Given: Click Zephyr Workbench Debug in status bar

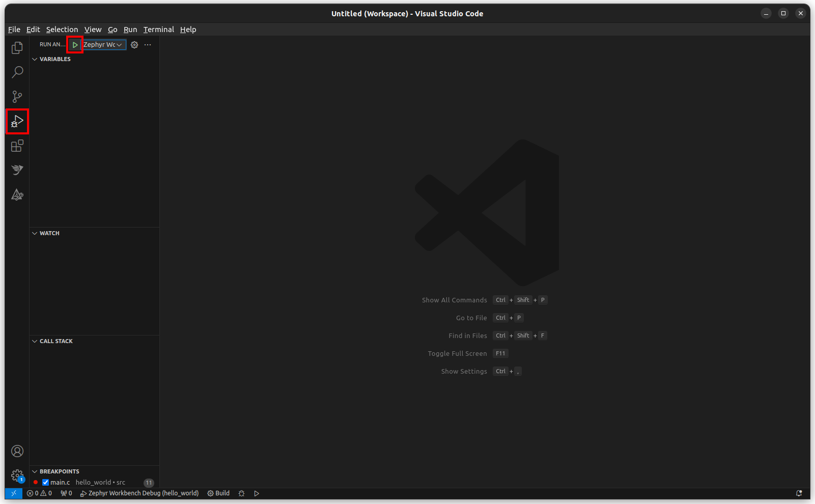Looking at the screenshot, I should tap(139, 493).
